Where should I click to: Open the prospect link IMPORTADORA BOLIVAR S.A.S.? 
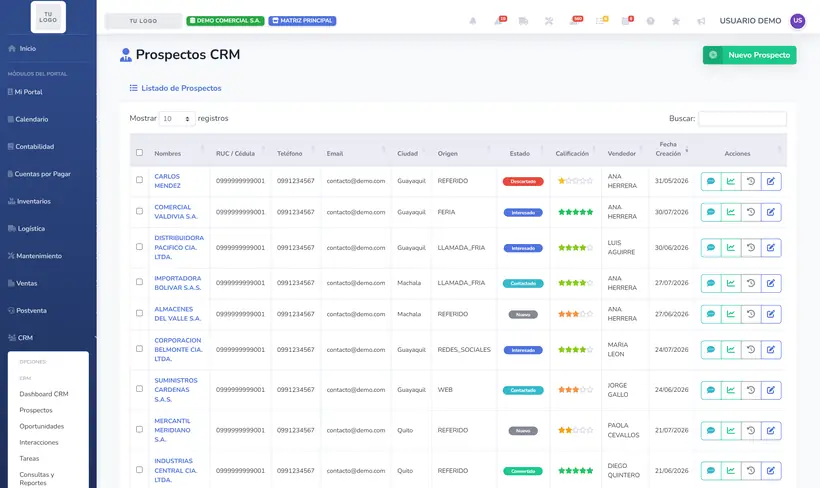[178, 283]
